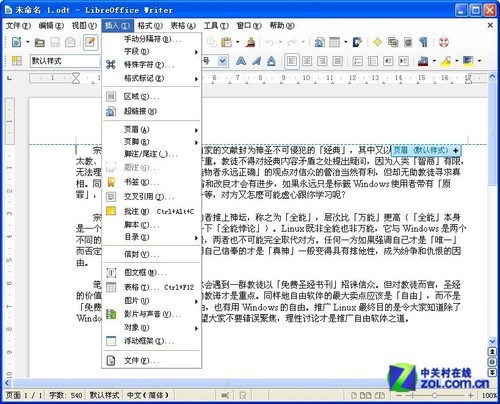Toggle Align Right button

pos(322,61)
